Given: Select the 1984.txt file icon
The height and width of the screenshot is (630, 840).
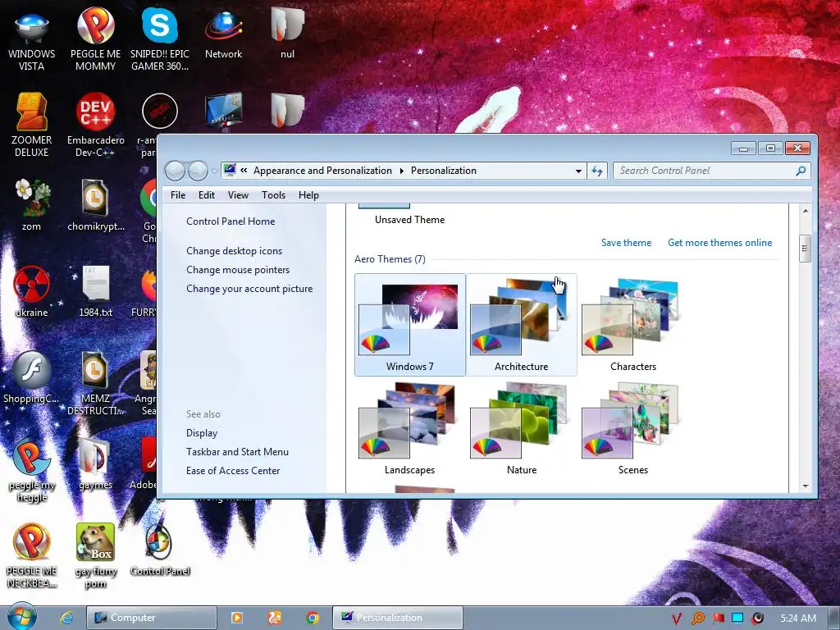Looking at the screenshot, I should 95,291.
